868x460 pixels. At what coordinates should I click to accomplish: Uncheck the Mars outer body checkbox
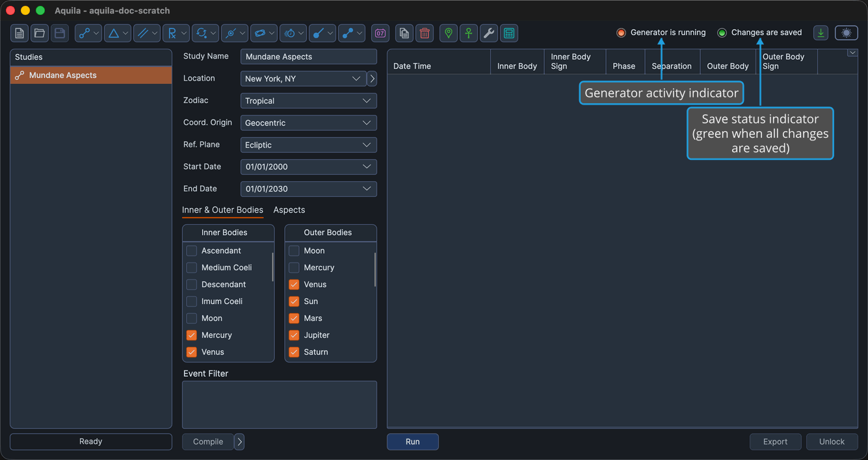294,318
